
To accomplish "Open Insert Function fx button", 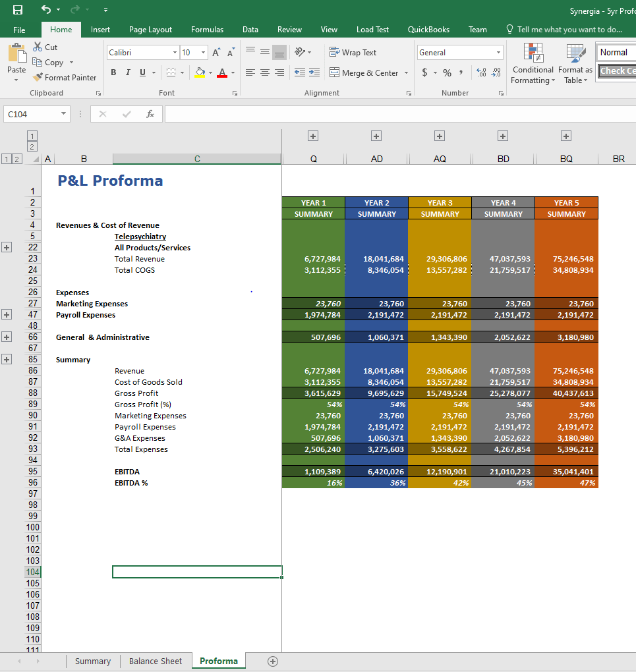I will click(150, 114).
